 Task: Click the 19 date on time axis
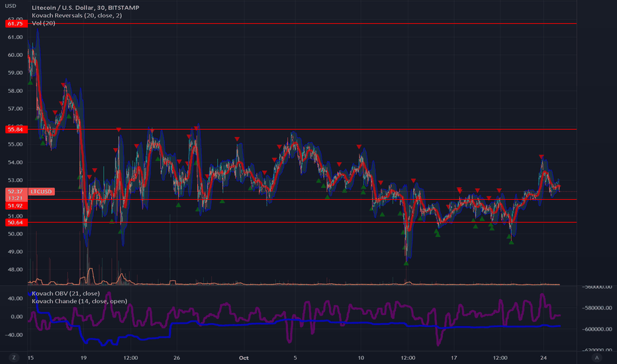[83, 357]
